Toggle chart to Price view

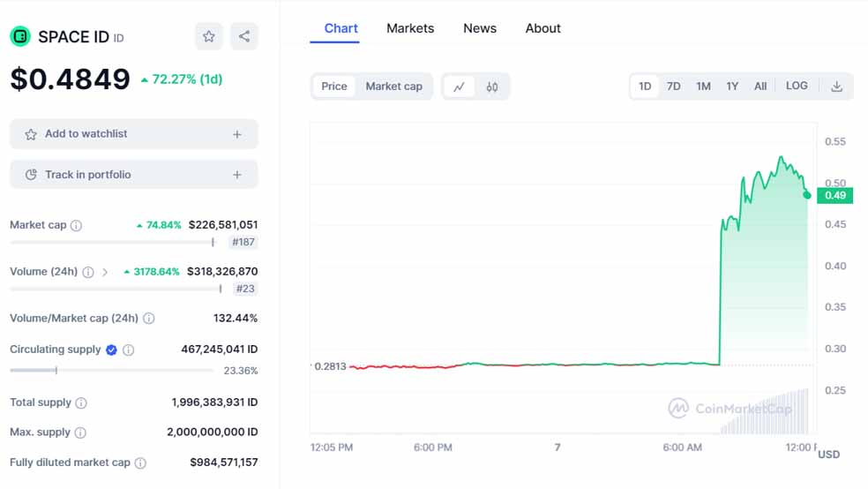click(x=334, y=87)
